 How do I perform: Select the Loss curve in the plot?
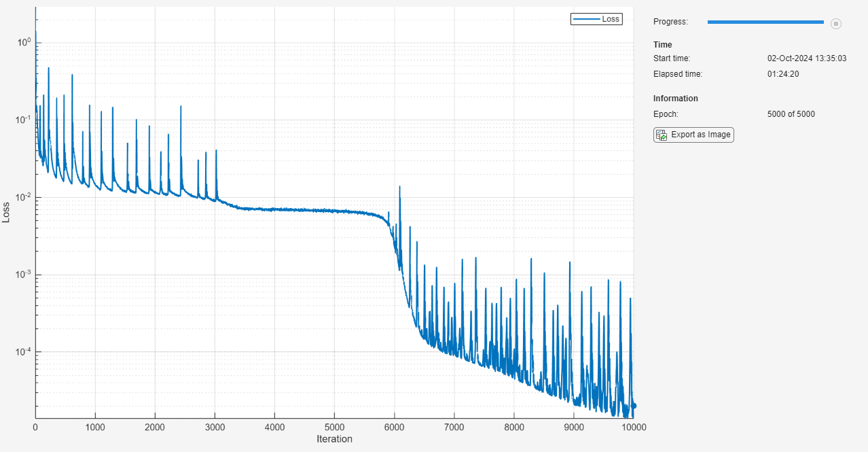point(306,210)
